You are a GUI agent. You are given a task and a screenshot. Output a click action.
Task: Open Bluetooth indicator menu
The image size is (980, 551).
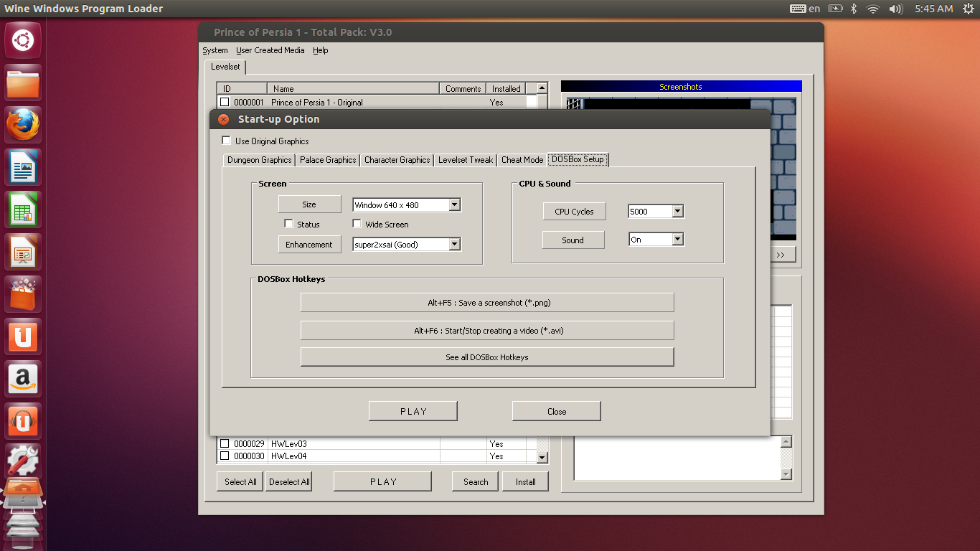pyautogui.click(x=854, y=9)
